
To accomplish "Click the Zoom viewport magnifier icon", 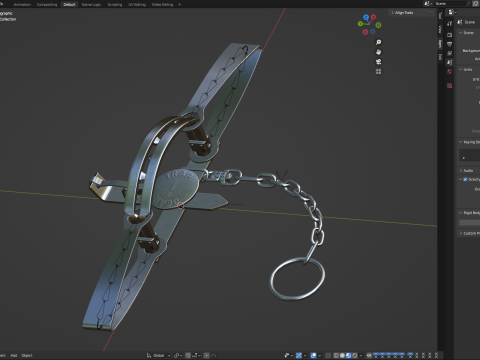I will point(378,42).
